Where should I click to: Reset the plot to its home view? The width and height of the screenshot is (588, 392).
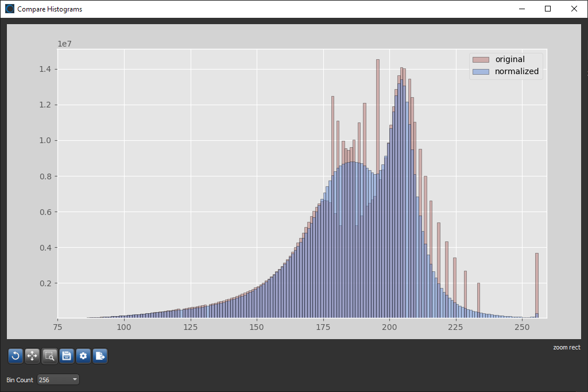point(16,356)
